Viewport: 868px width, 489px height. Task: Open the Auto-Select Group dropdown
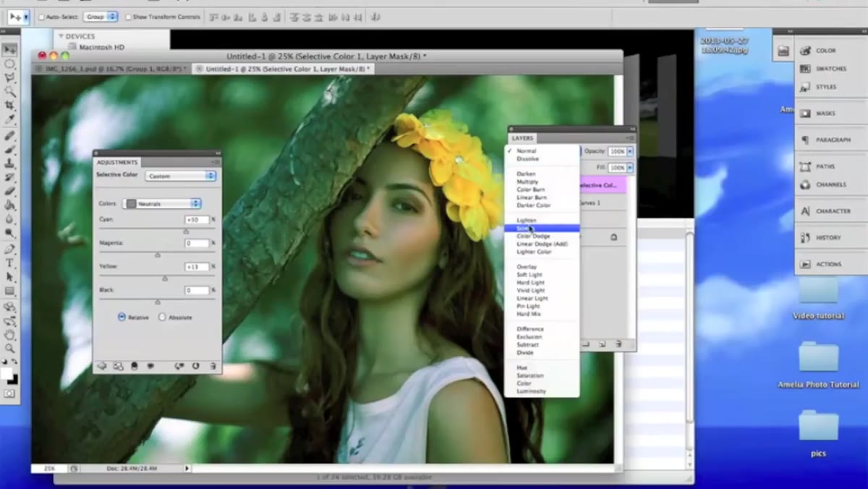[x=101, y=16]
